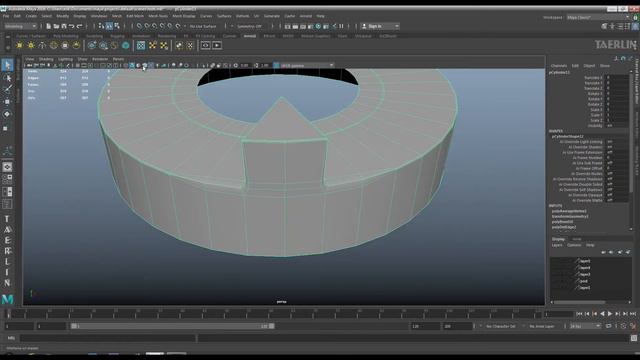Open the Create menu
The width and height of the screenshot is (640, 360).
tap(31, 16)
